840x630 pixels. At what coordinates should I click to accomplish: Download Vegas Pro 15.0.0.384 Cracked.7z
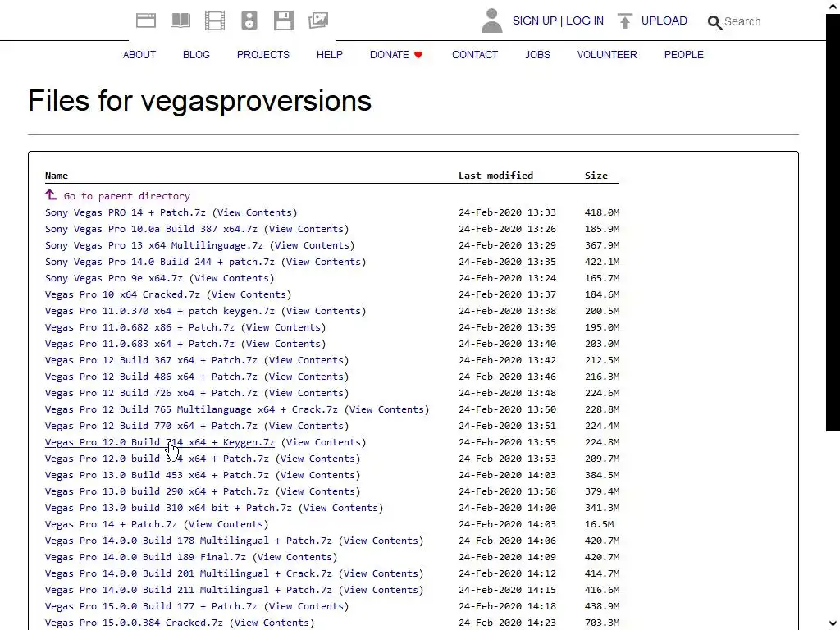pos(134,623)
